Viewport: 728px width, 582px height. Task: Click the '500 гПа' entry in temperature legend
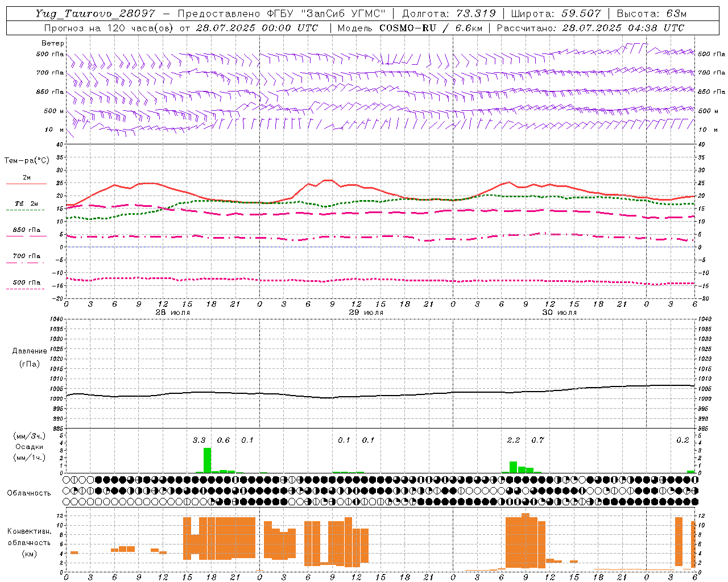coord(27,282)
